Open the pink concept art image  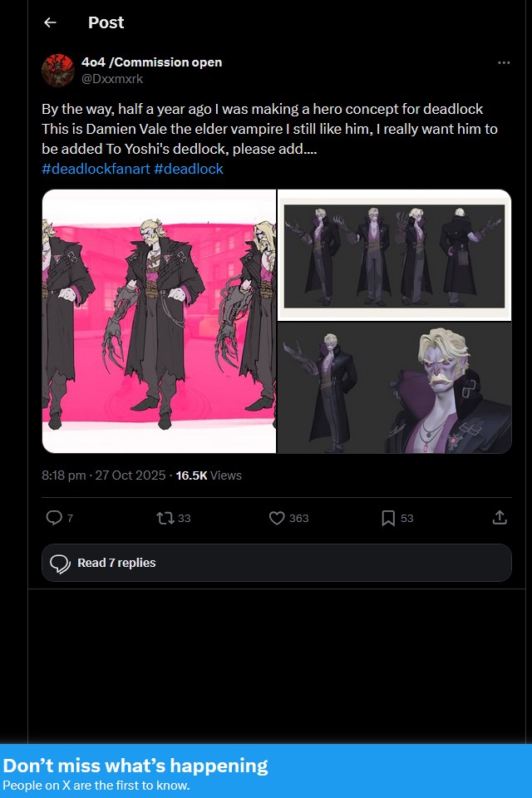click(159, 321)
